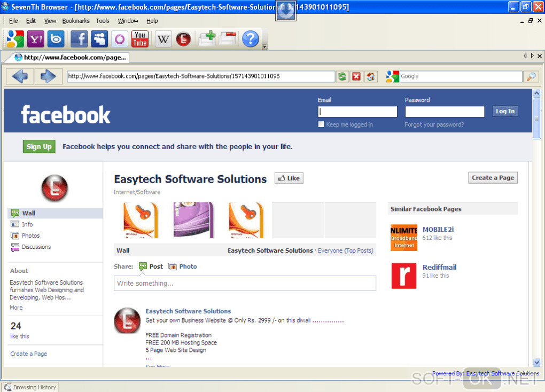This screenshot has width=545, height=392.
Task: Show previous tab with left arrow
Action: tap(525, 56)
